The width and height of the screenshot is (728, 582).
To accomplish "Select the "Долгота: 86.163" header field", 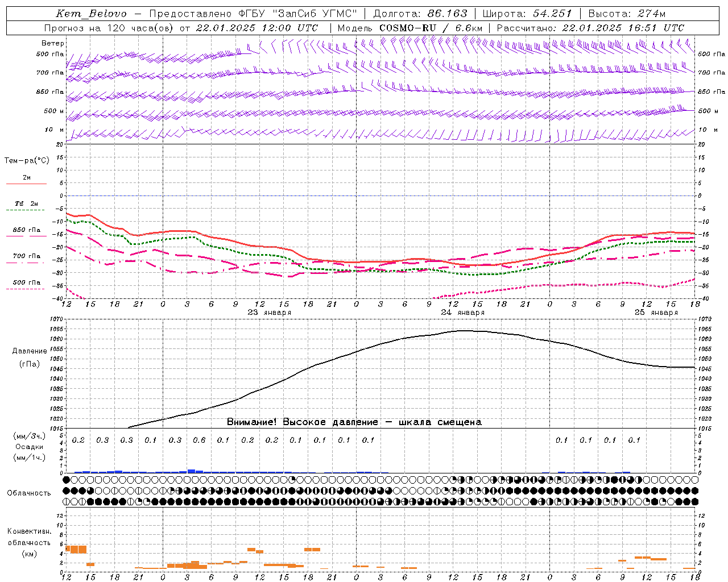I will [x=420, y=14].
